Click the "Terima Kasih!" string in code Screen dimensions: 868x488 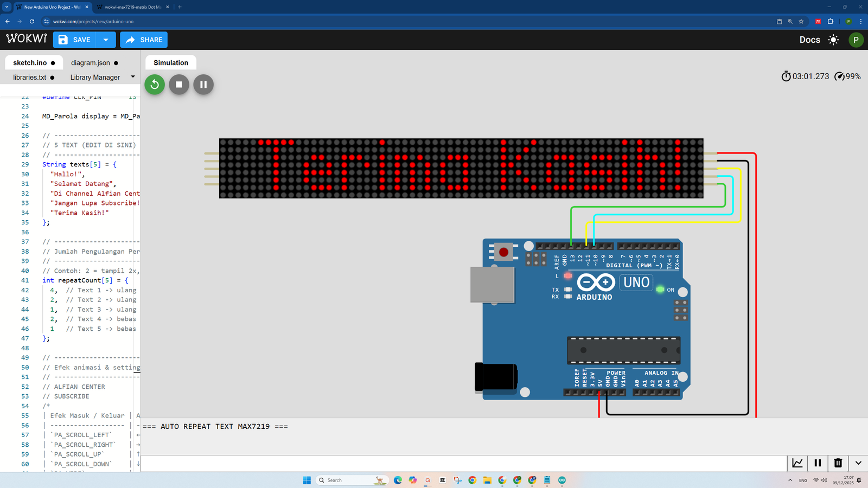pyautogui.click(x=80, y=213)
